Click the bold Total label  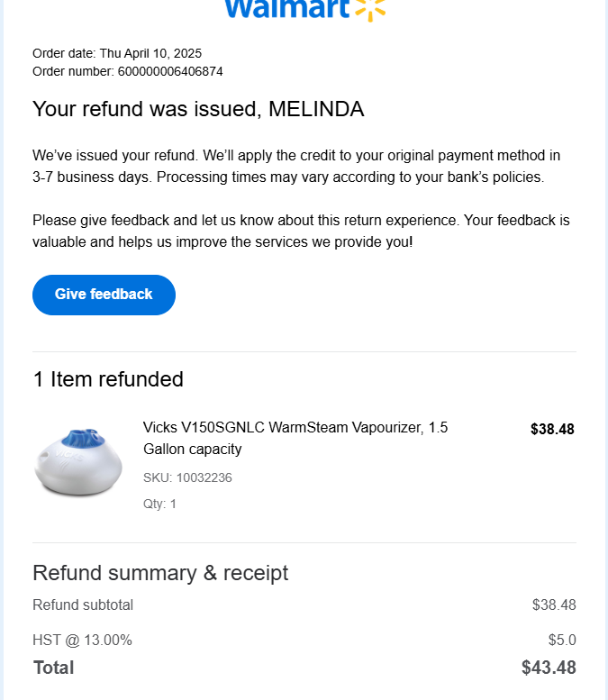[x=54, y=668]
